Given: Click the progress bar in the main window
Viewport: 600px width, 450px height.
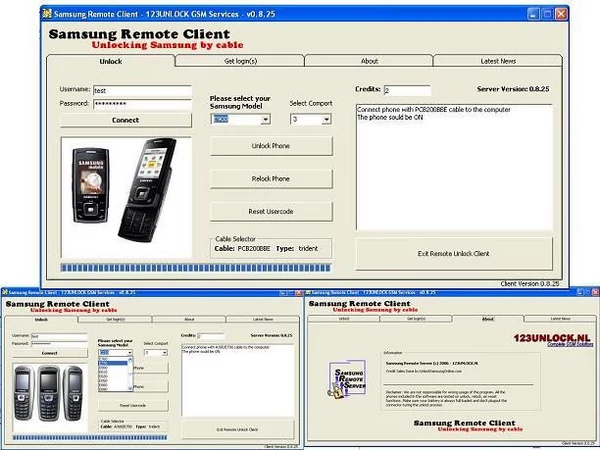Looking at the screenshot, I should coord(196,268).
